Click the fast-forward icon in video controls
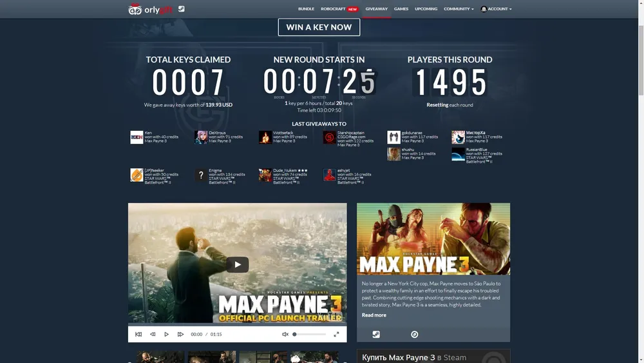 tap(180, 335)
